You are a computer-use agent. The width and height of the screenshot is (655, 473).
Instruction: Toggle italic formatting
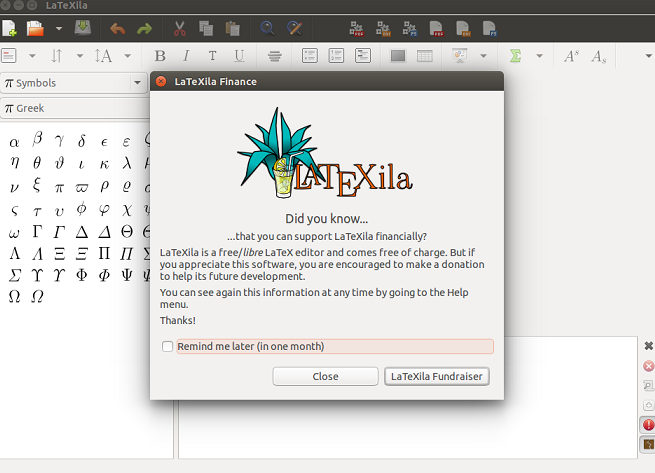click(x=186, y=56)
